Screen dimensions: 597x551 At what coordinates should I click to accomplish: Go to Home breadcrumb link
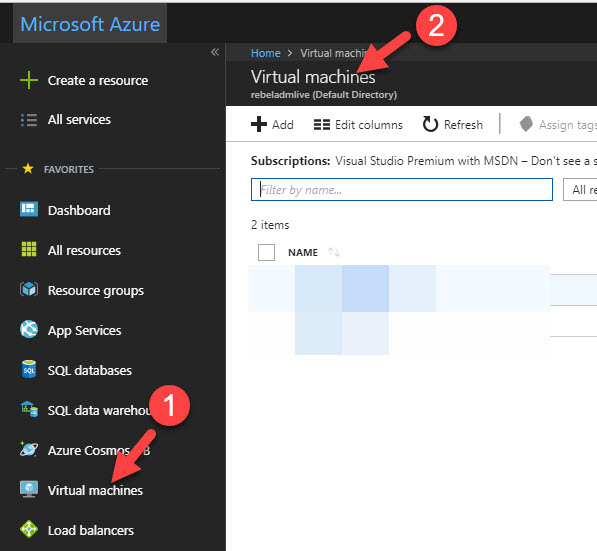point(265,53)
